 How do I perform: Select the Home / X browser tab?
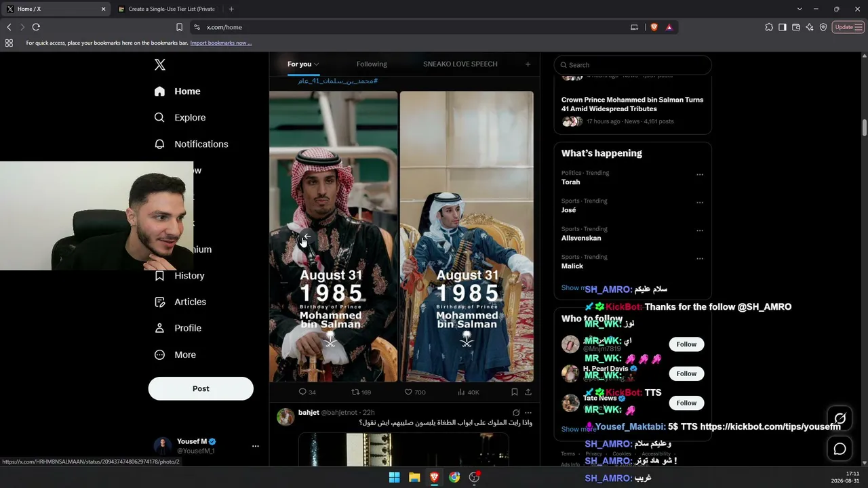coord(56,9)
